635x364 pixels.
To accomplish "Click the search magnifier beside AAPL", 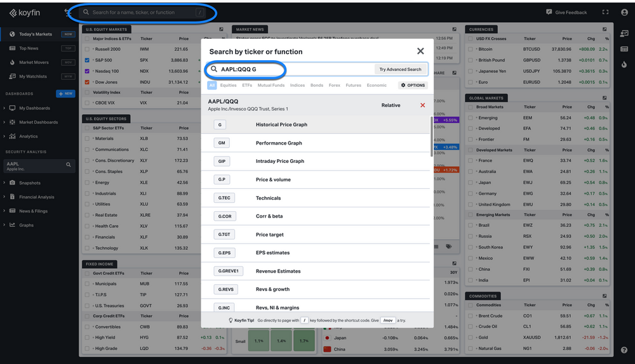I will tap(69, 165).
